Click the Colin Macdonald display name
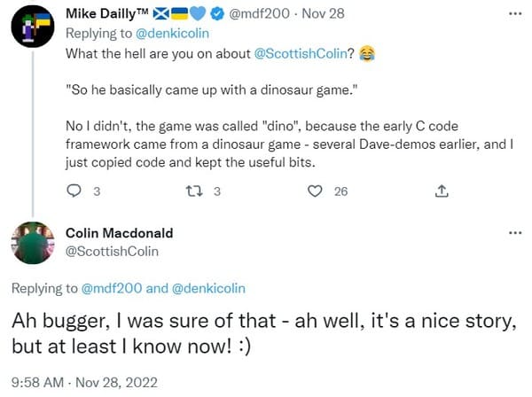Image resolution: width=532 pixels, height=397 pixels. (119, 232)
